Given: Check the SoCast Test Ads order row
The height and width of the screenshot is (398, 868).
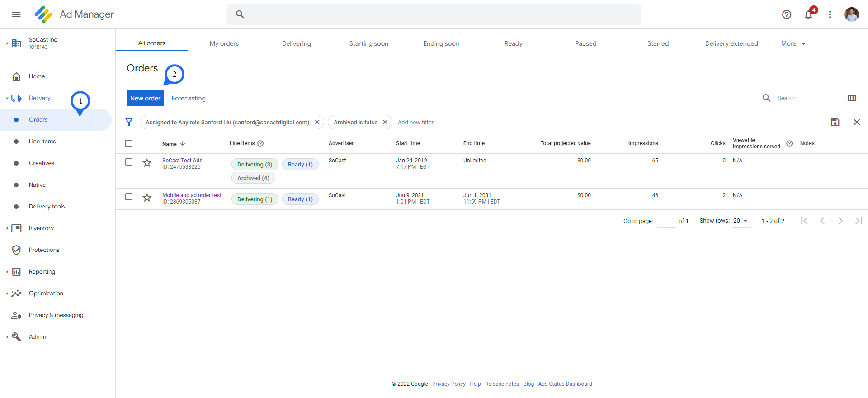Looking at the screenshot, I should 129,162.
